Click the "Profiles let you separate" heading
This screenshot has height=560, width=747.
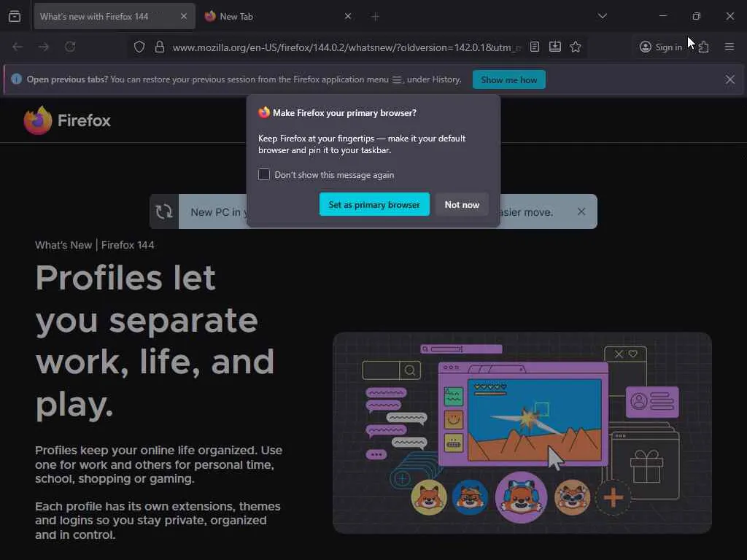click(x=155, y=341)
